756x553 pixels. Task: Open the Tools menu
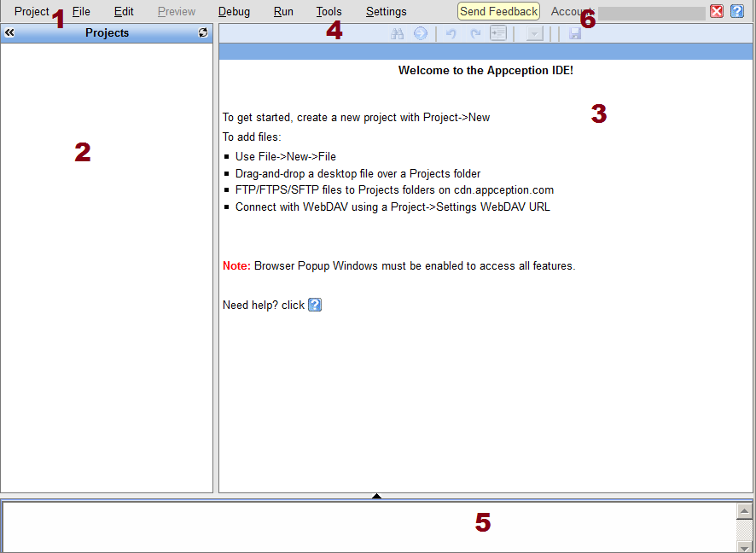click(x=329, y=12)
